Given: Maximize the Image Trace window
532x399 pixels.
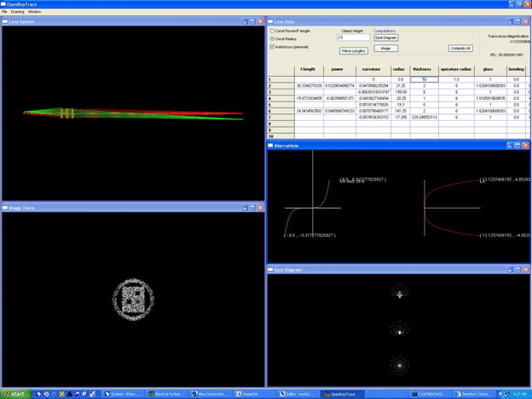Looking at the screenshot, I should [252, 208].
